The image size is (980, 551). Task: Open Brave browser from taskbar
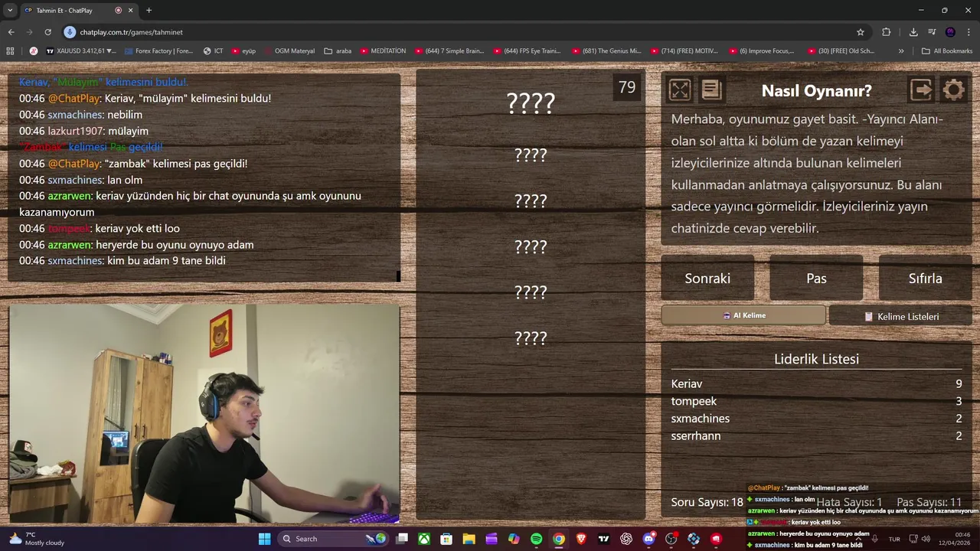click(x=581, y=539)
